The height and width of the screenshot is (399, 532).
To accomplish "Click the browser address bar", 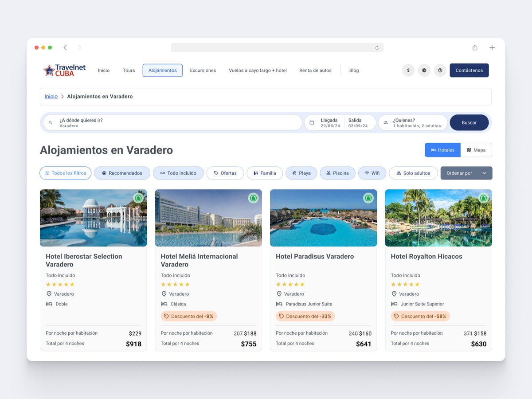I will point(277,47).
